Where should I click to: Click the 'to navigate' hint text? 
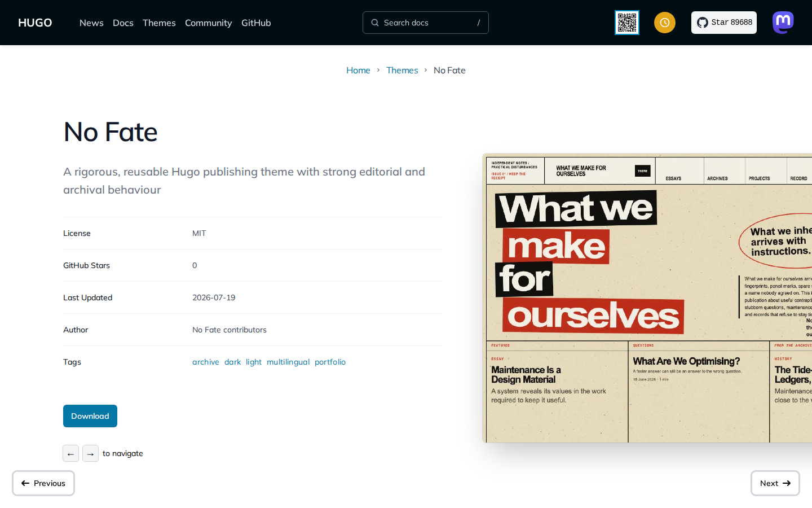[x=123, y=453]
